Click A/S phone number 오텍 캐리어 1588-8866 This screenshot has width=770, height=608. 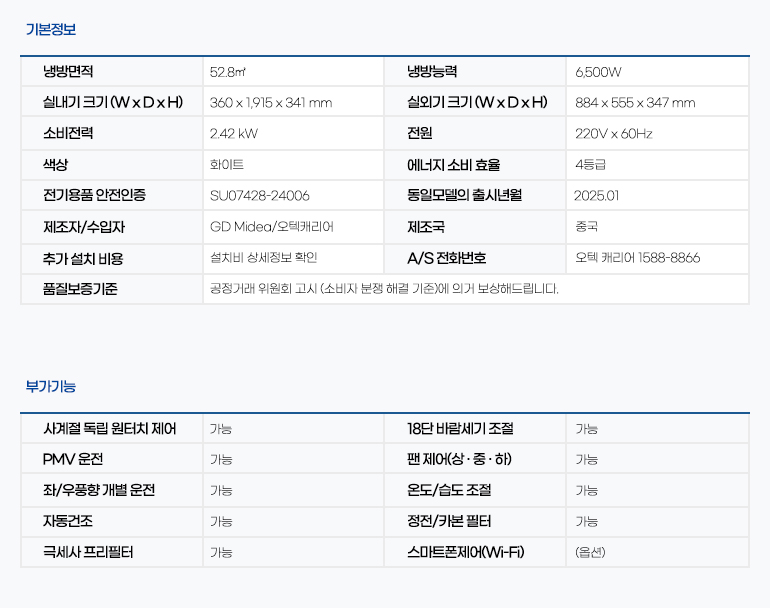click(x=637, y=258)
